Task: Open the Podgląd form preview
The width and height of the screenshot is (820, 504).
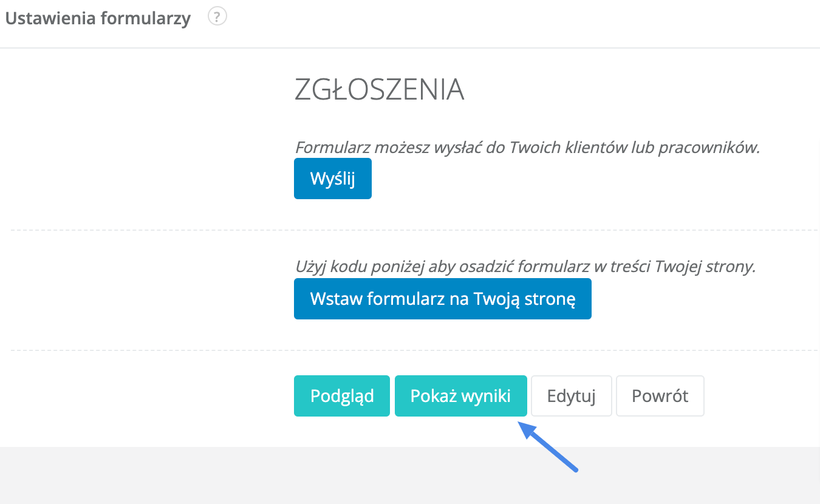Action: (341, 396)
